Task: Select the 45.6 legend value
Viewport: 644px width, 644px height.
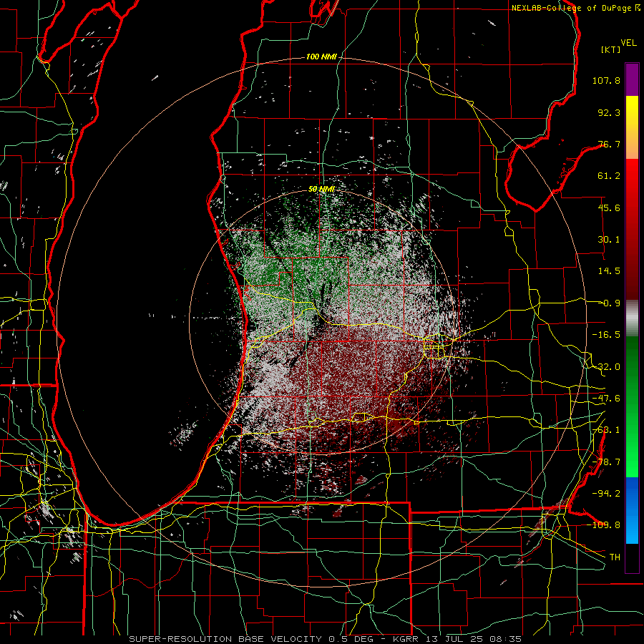Action: point(609,208)
